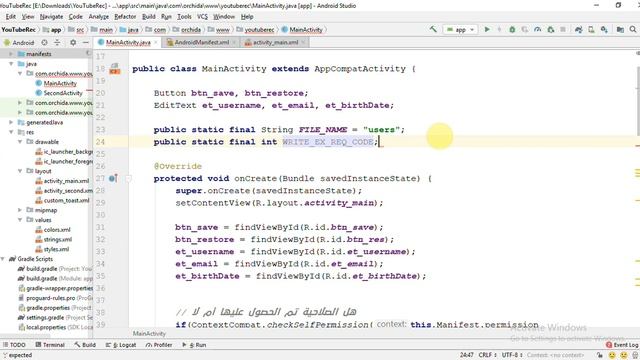The image size is (640, 360).
Task: Open the Terminal tool window
Action: 50,345
